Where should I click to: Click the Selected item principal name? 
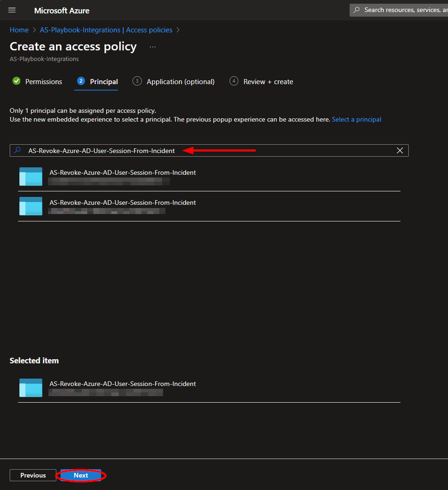tap(123, 384)
